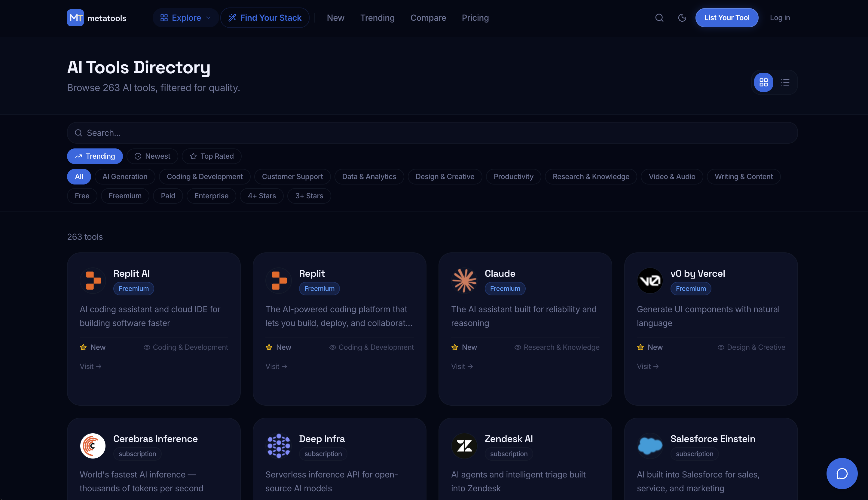868x500 pixels.
Task: Open the chat bubble in the corner
Action: click(x=842, y=474)
